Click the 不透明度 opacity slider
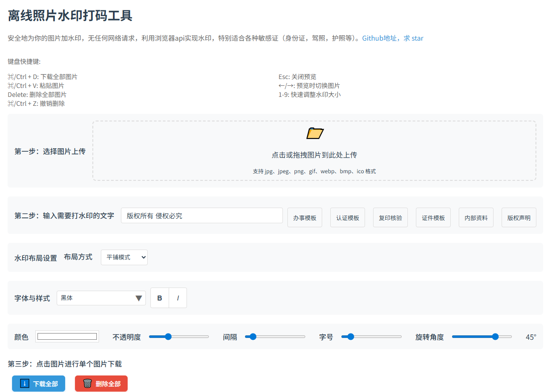The width and height of the screenshot is (552, 392). point(179,337)
